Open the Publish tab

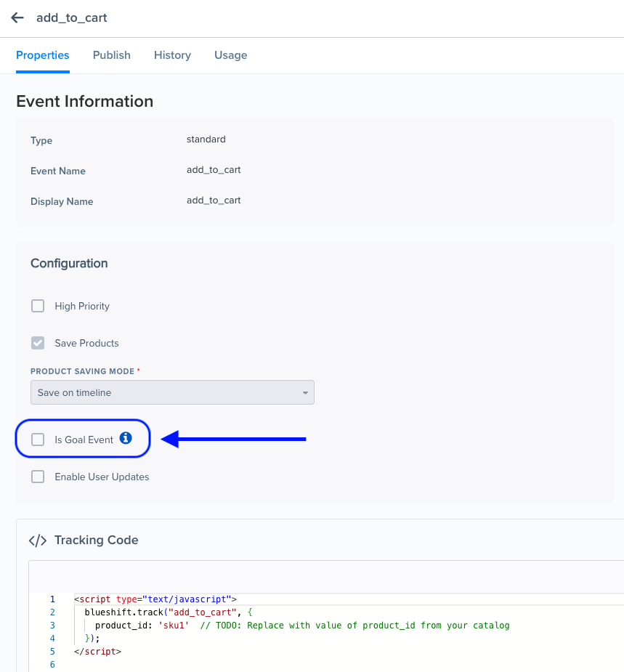(x=112, y=55)
